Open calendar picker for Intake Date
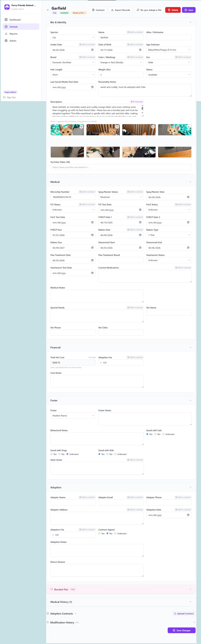The height and width of the screenshot is (644, 201). pyautogui.click(x=92, y=50)
